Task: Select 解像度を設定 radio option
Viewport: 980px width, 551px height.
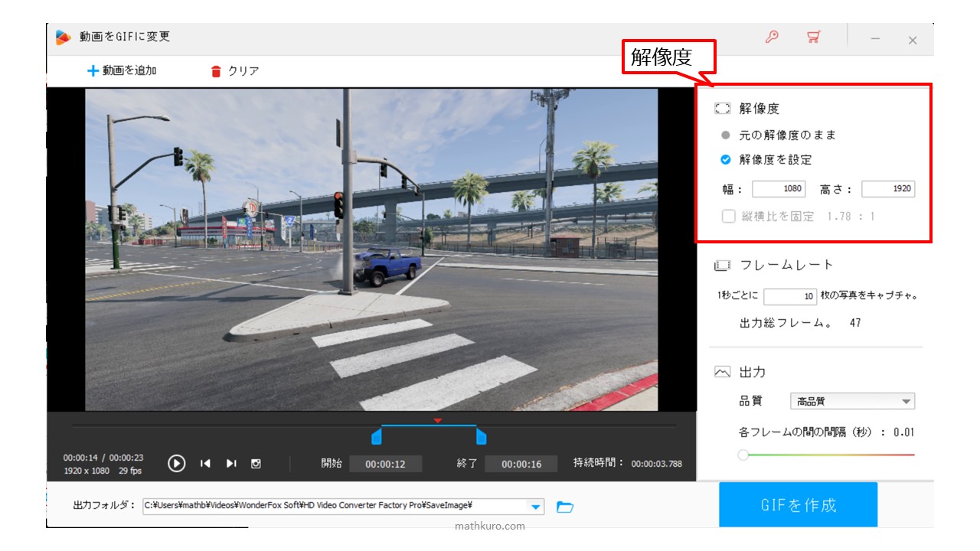Action: point(766,160)
